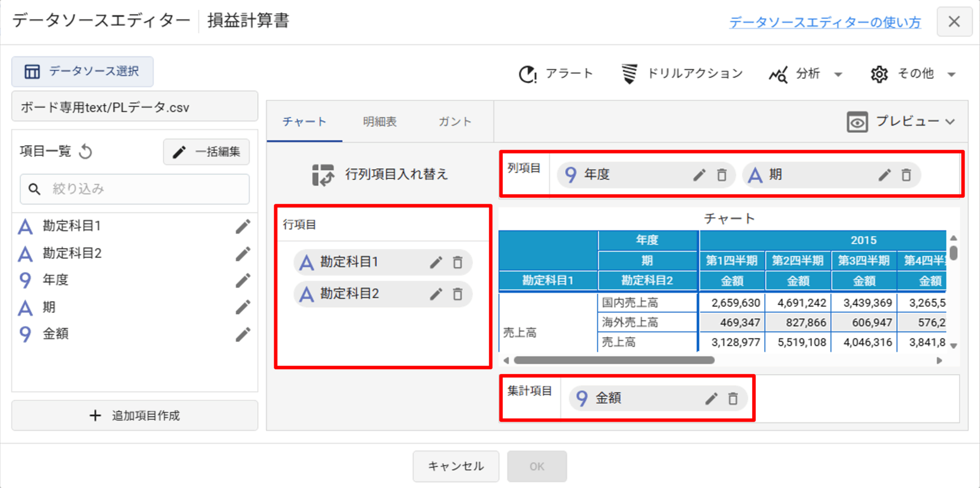Expand the 分析 dropdown menu
The image size is (980, 488).
[x=806, y=74]
